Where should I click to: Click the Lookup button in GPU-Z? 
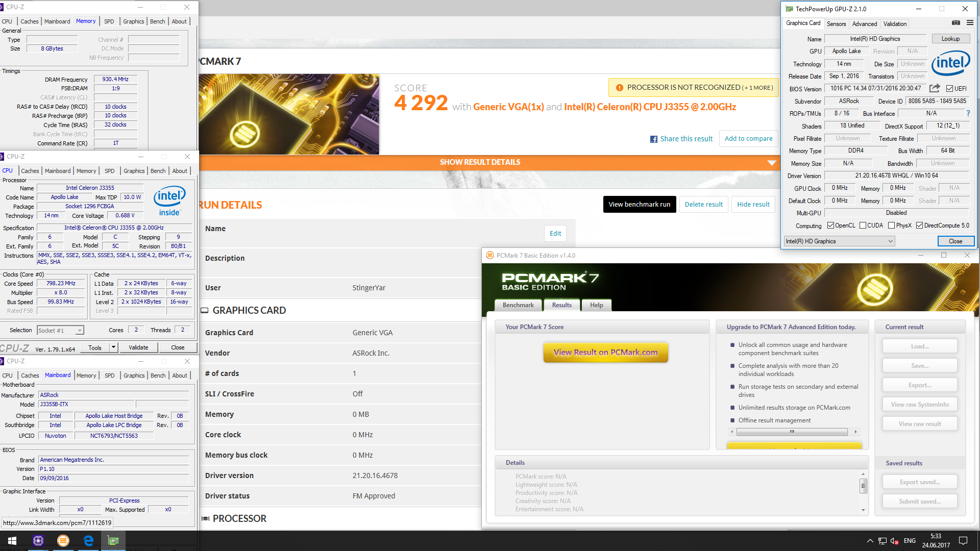[x=950, y=39]
